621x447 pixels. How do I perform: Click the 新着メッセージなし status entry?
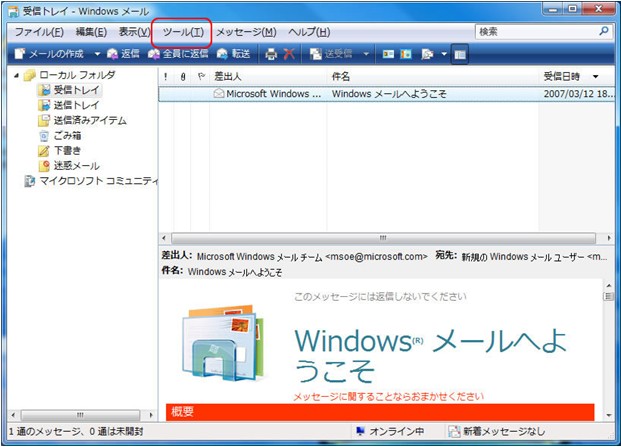[497, 431]
